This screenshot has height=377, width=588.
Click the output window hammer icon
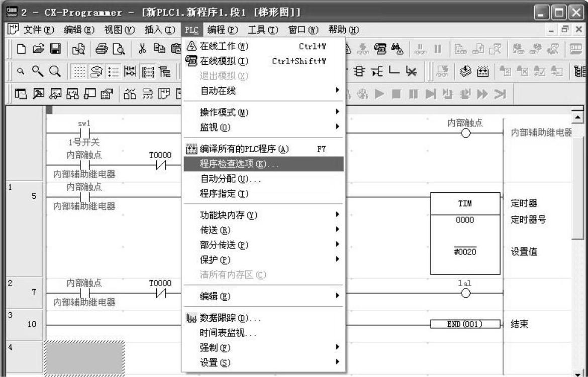[x=38, y=94]
